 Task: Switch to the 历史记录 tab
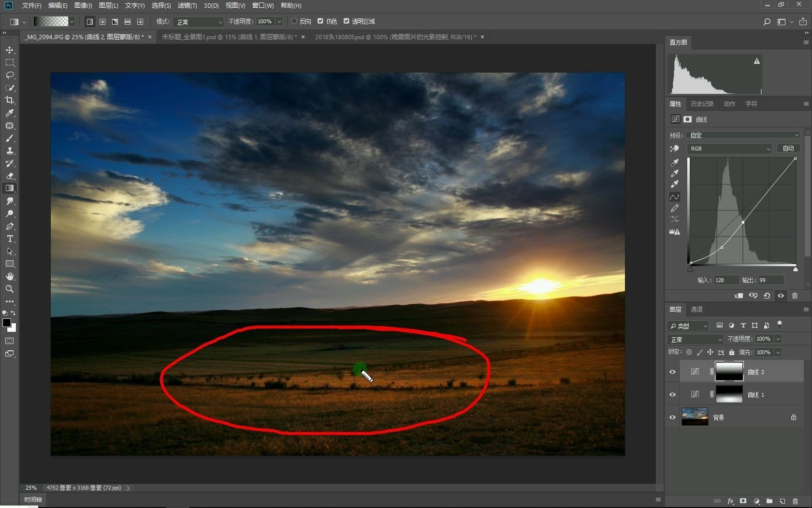[x=702, y=104]
